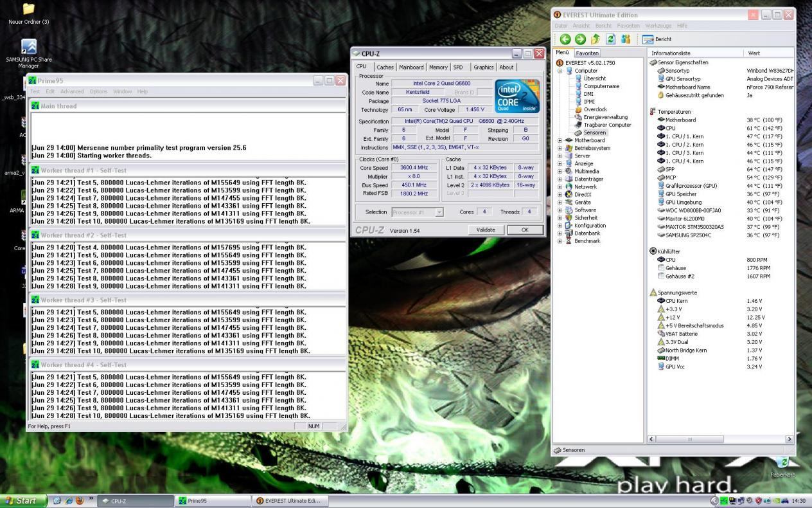Screen dimensions: 812x508
Task: Expand the Server node in EVEREST
Action: [x=560, y=156]
